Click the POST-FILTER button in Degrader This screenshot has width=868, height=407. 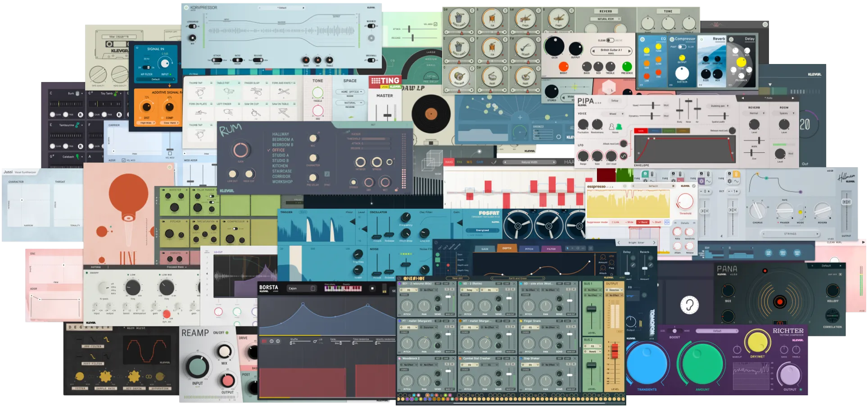93,363
